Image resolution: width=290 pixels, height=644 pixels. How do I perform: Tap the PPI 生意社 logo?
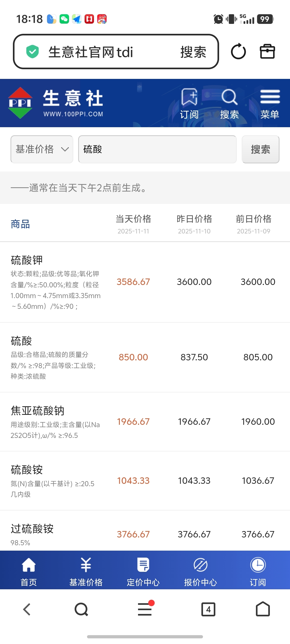coord(56,103)
